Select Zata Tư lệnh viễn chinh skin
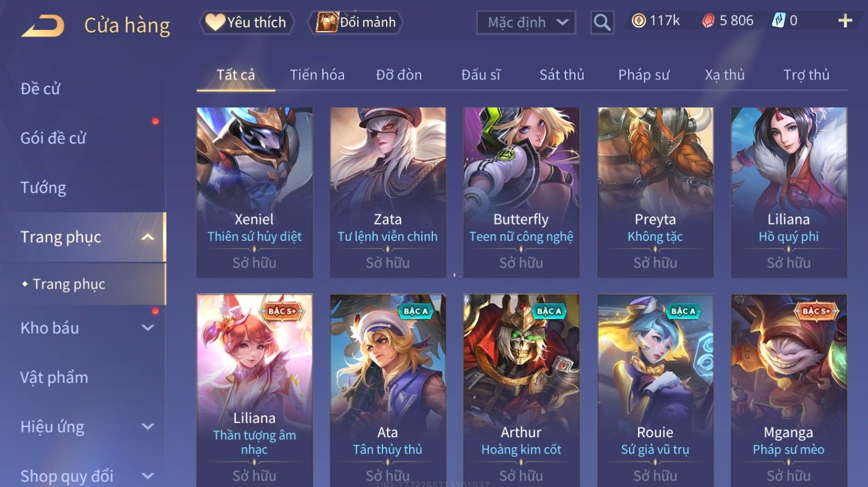Screen dimensions: 868x487 point(388,192)
